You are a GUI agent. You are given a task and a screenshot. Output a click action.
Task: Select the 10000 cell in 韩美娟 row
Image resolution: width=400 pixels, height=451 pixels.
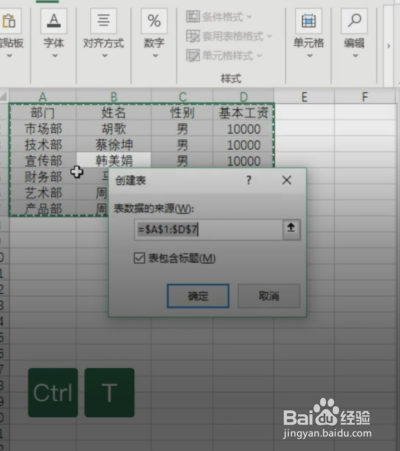243,161
